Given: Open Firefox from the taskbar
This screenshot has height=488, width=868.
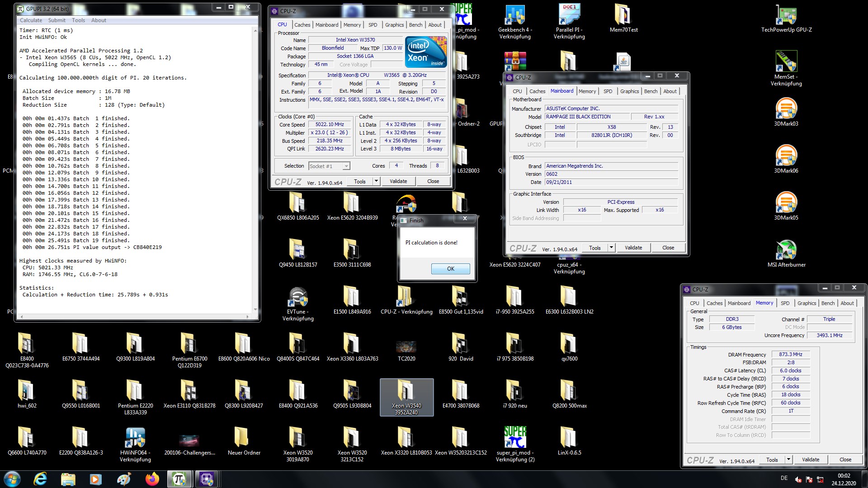Looking at the screenshot, I should click(x=152, y=479).
